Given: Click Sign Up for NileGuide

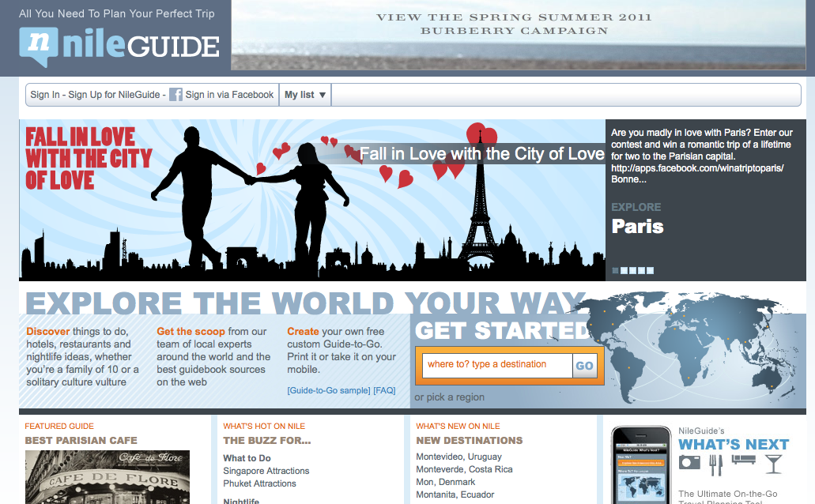Looking at the screenshot, I should point(114,95).
